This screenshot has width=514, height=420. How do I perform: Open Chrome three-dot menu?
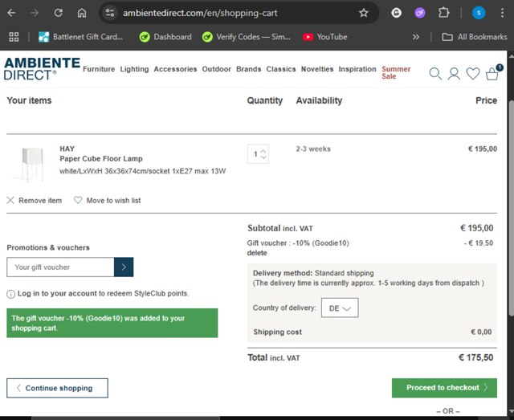point(502,13)
